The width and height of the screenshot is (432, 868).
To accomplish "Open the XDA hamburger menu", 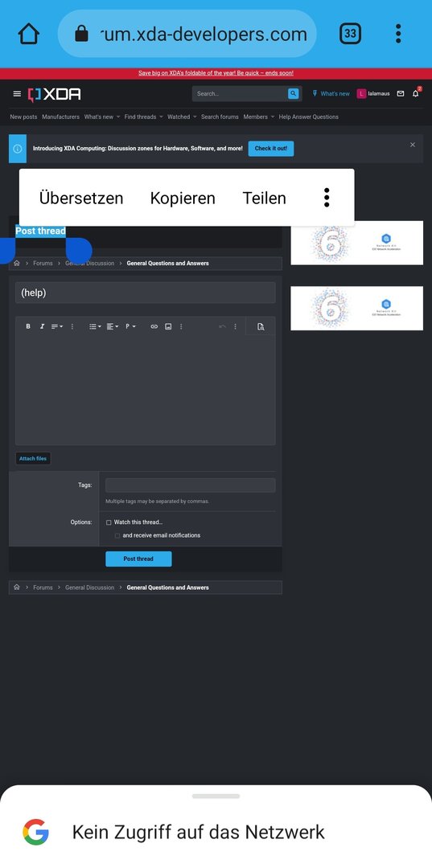I will pos(17,94).
